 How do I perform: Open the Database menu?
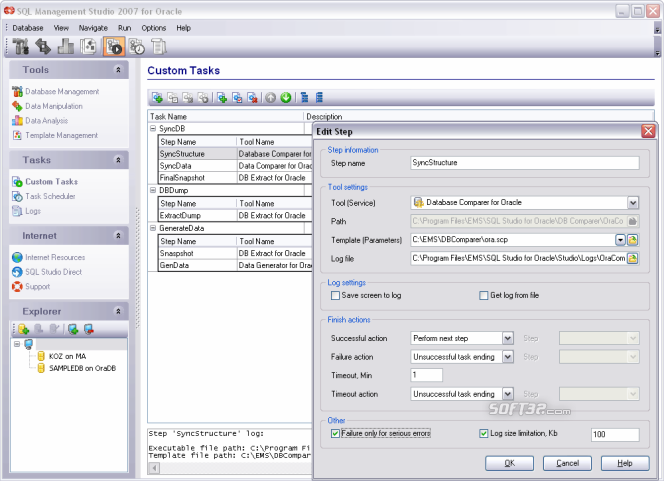point(28,28)
